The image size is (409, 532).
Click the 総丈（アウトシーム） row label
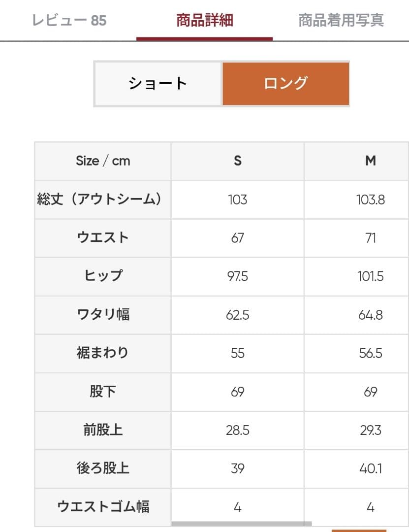click(100, 199)
